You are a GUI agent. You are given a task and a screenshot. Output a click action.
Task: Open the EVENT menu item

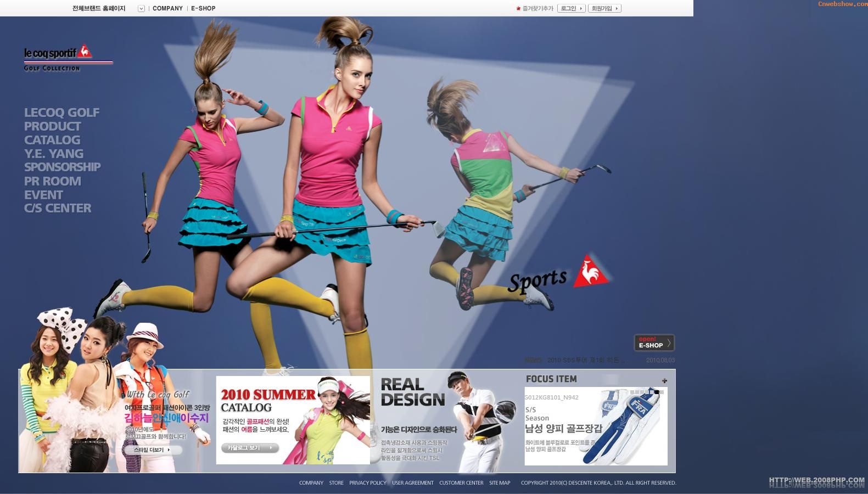43,195
